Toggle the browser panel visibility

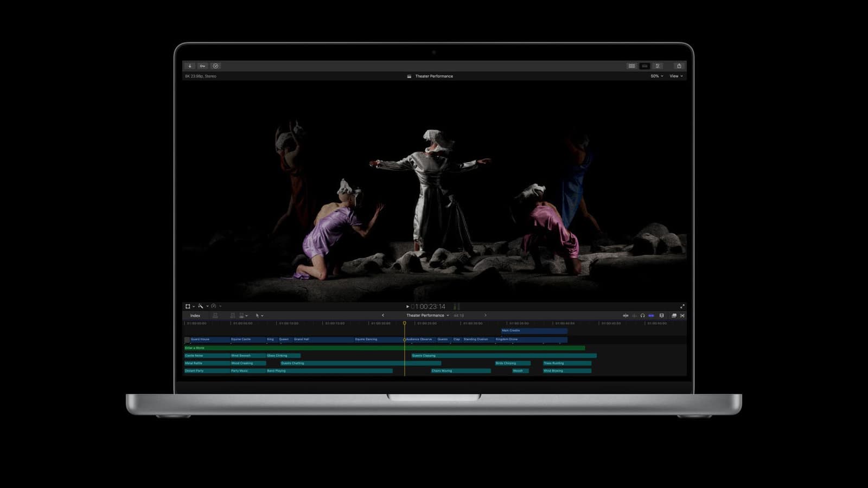(x=631, y=66)
